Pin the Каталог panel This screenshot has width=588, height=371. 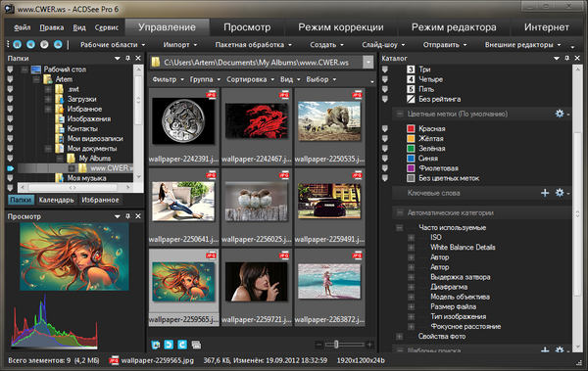[x=567, y=58]
